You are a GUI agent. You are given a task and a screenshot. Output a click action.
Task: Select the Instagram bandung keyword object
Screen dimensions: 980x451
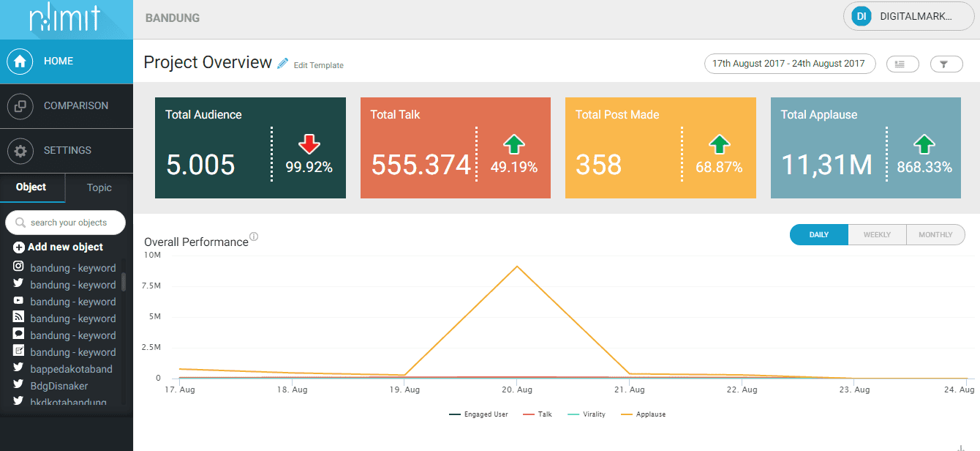(72, 268)
